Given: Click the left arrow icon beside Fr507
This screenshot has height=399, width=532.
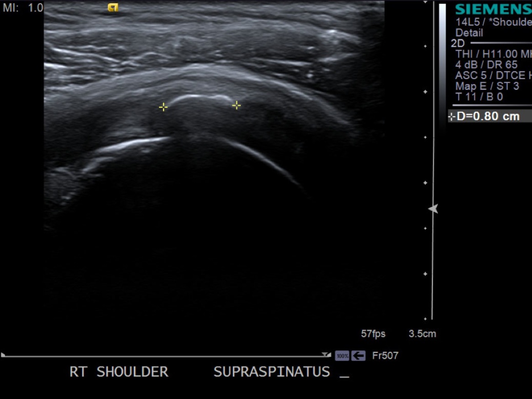Looking at the screenshot, I should tap(358, 356).
